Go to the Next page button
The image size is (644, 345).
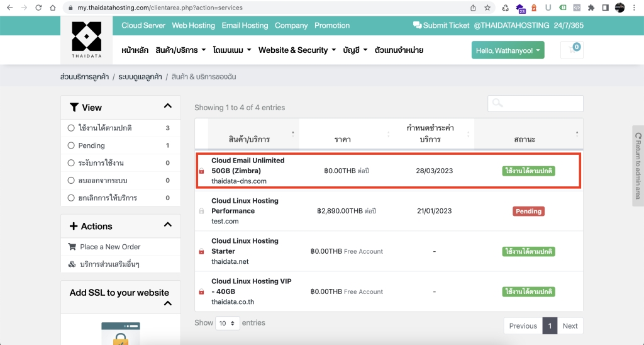(570, 325)
